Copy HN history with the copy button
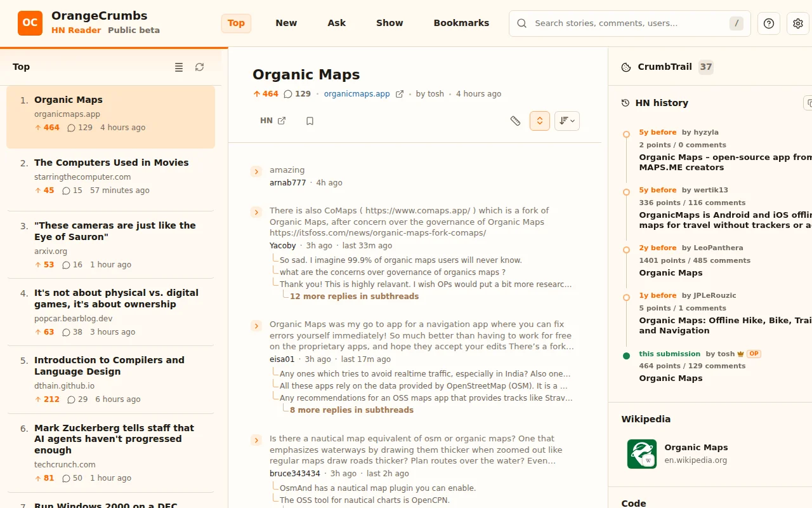Screen dimensions: 812x508 coord(808,103)
